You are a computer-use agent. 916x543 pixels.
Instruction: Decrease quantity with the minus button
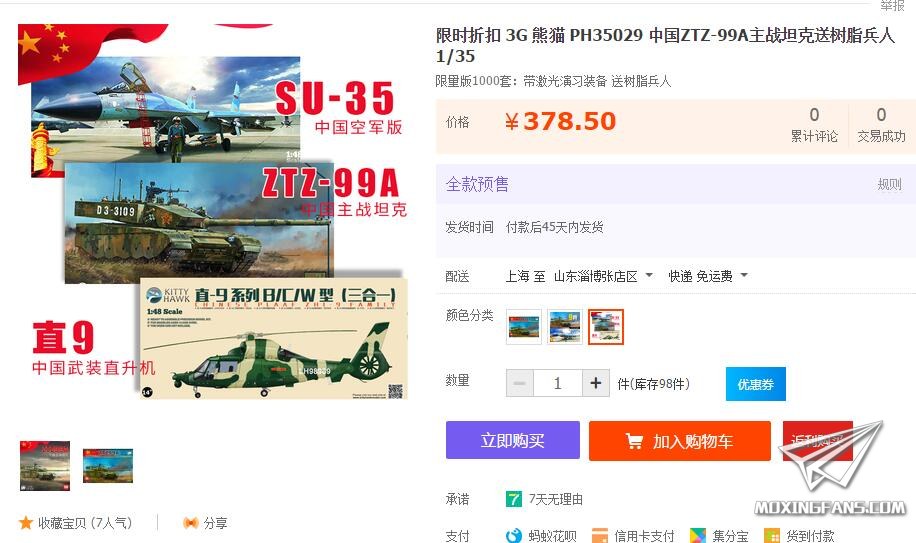519,383
